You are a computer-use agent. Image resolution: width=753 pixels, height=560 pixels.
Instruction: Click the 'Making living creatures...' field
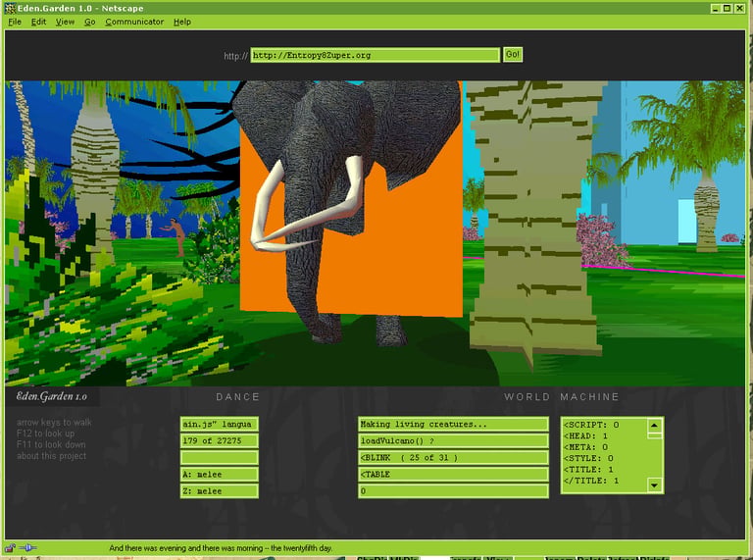pyautogui.click(x=453, y=424)
